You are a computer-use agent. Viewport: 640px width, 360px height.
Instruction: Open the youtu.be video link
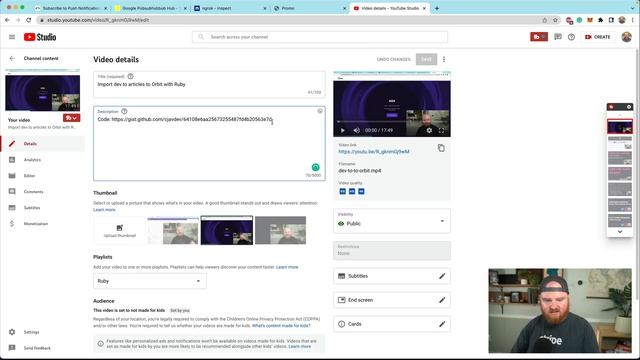click(373, 151)
